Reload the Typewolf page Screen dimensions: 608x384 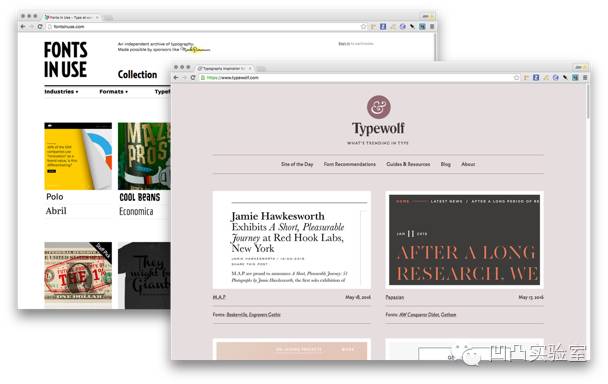coord(193,78)
